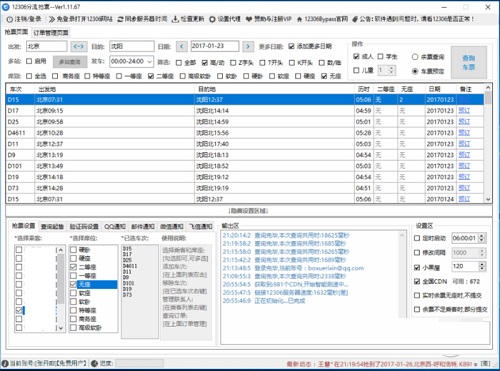Collapse settings via 隐藏设置区域 bar
Screen dimensions: 500x371
[249, 211]
